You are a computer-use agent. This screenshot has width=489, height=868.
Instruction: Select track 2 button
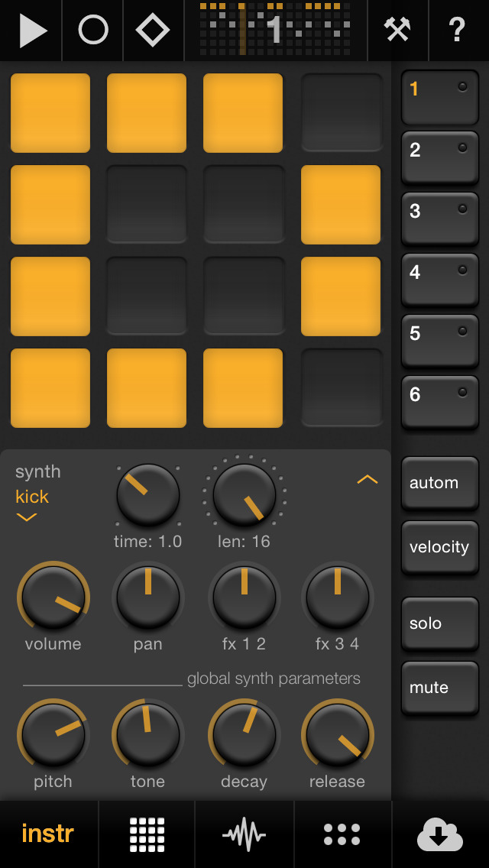(439, 158)
